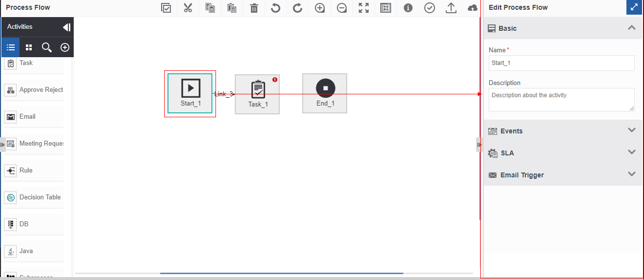Select the End_1 node on the canvas
This screenshot has height=280, width=644.
pyautogui.click(x=325, y=93)
